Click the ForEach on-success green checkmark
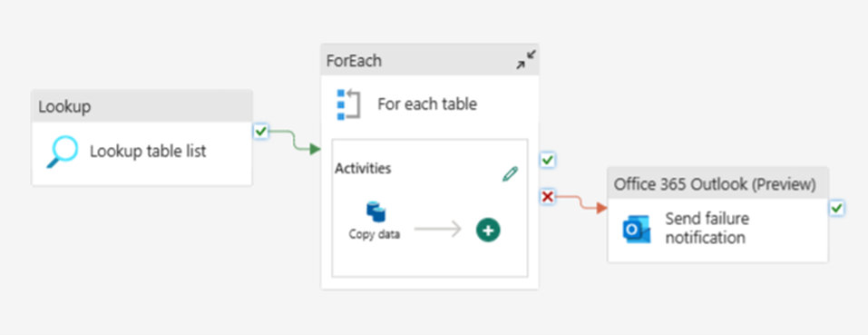This screenshot has width=868, height=335. [x=548, y=161]
